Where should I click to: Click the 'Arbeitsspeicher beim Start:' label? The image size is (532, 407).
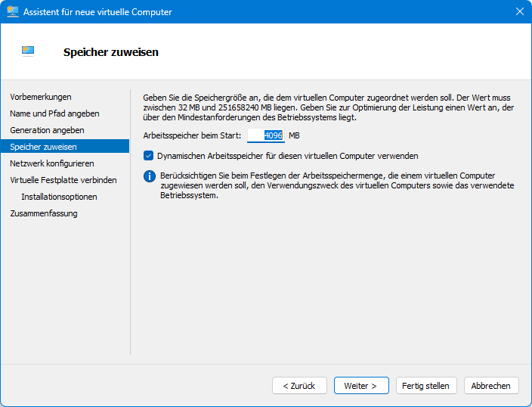click(x=192, y=135)
